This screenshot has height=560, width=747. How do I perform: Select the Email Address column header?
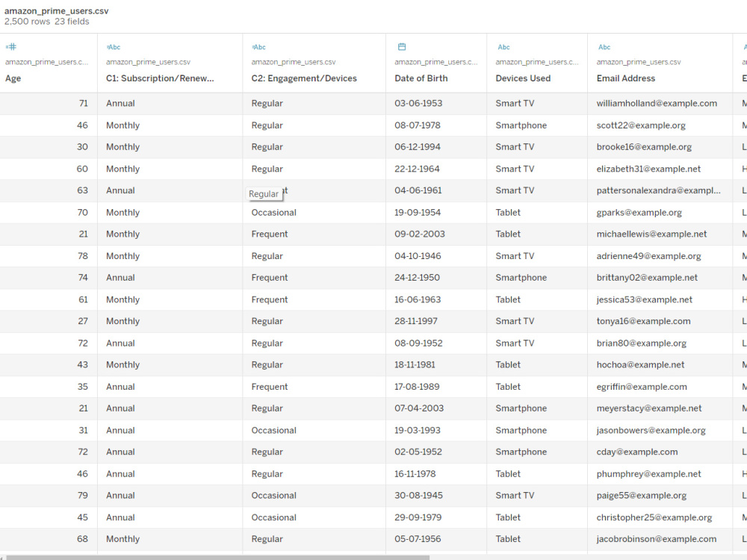click(626, 78)
